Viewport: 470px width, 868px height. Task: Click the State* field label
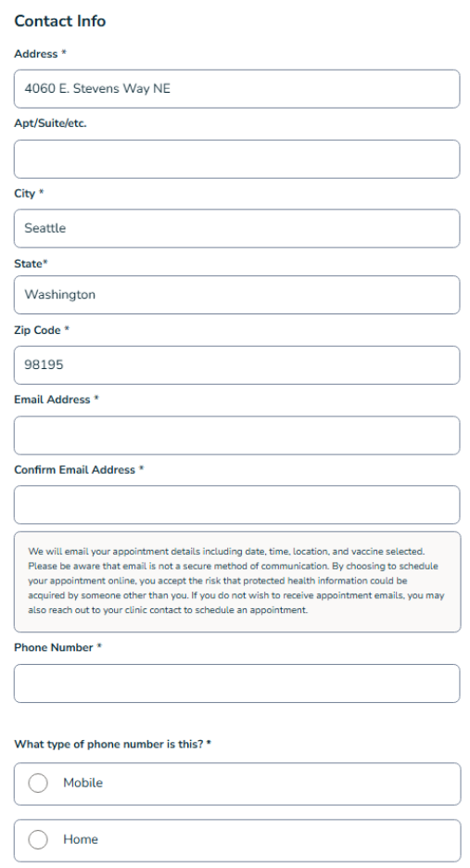(x=31, y=263)
